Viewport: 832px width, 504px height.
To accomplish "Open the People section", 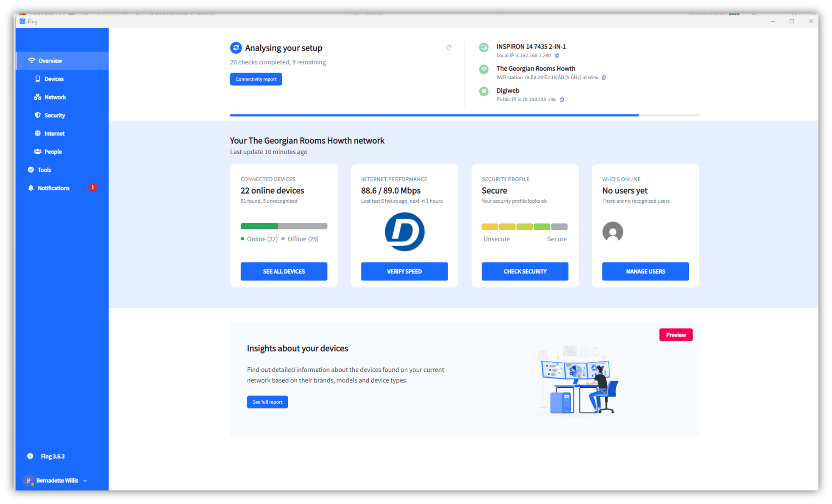I will (53, 151).
